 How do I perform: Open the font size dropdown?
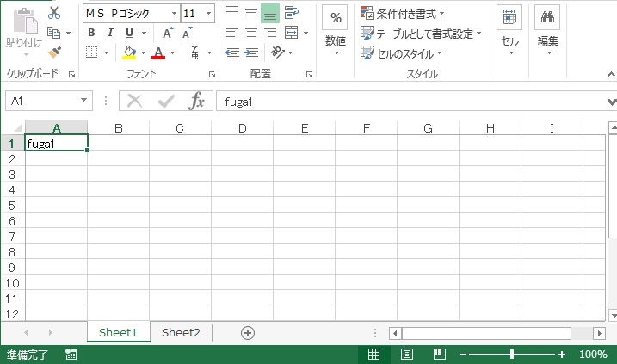pyautogui.click(x=209, y=14)
